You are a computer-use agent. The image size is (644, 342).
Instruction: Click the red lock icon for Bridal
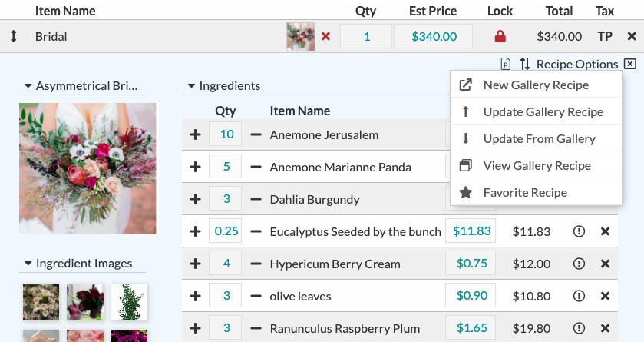[500, 36]
